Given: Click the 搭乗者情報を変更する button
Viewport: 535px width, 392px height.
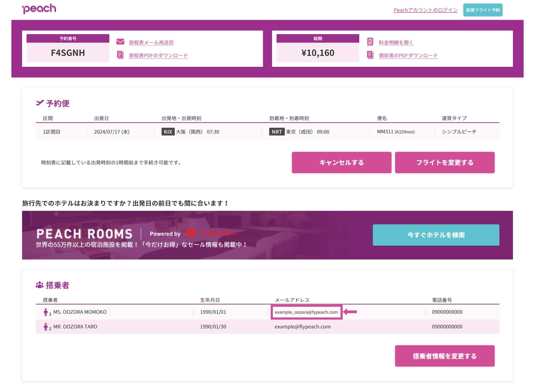Looking at the screenshot, I should [445, 356].
